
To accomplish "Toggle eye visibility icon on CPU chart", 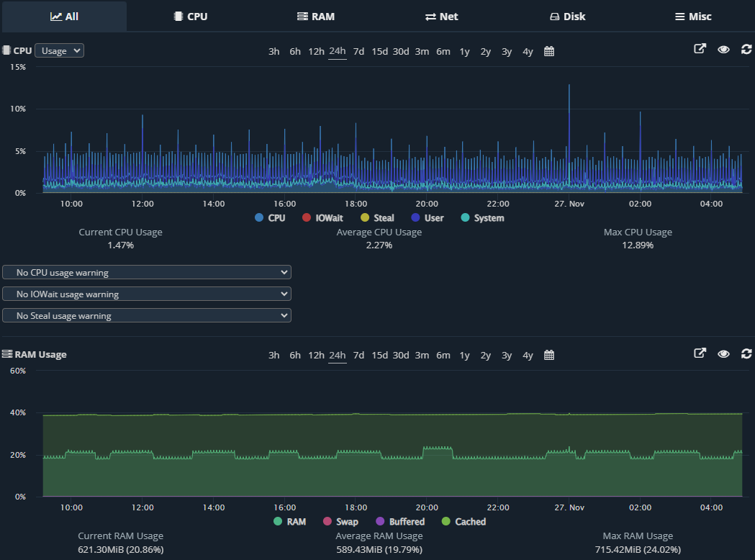I will click(x=724, y=50).
